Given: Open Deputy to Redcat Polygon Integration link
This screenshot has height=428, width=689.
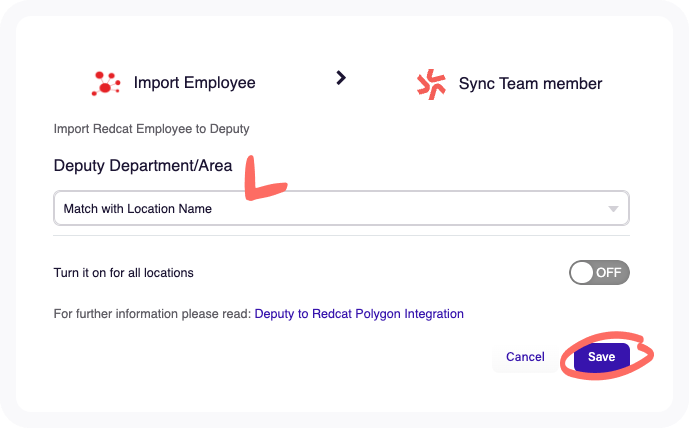Looking at the screenshot, I should (x=359, y=314).
